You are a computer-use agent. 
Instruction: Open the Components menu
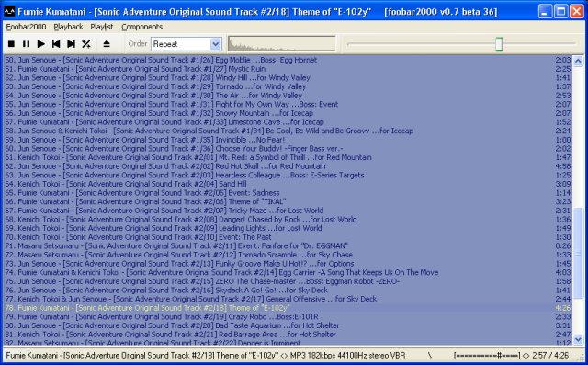click(141, 27)
